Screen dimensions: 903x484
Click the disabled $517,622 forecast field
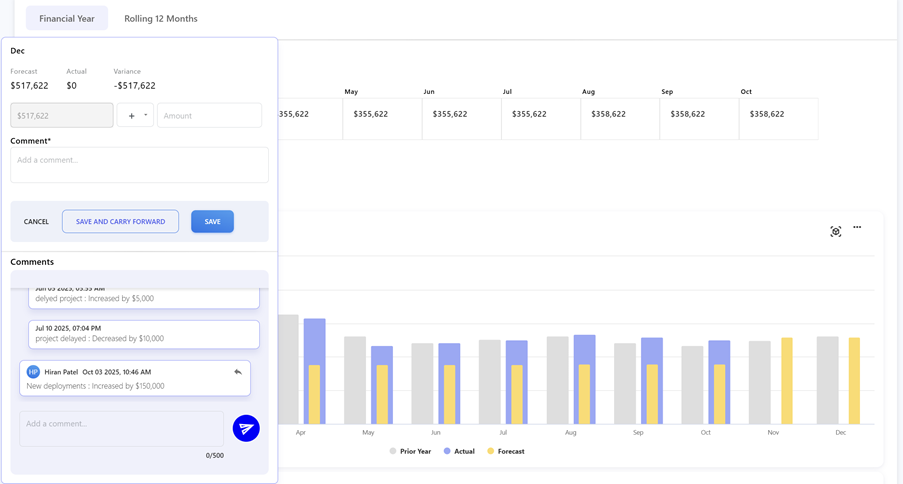pos(62,115)
